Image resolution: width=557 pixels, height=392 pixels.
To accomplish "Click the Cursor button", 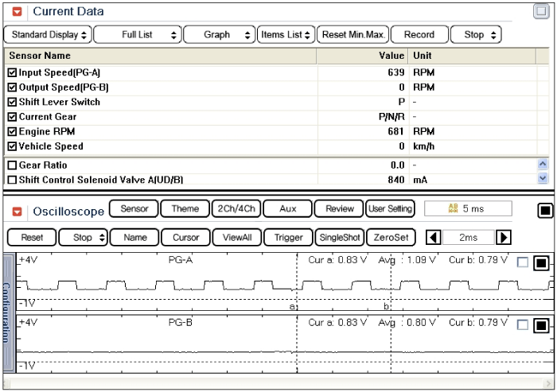I will (x=185, y=238).
